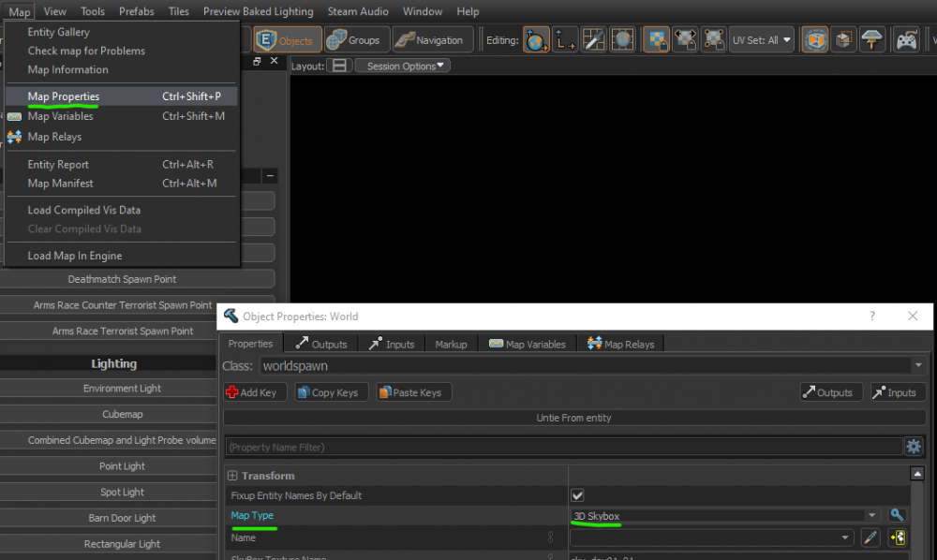Image resolution: width=937 pixels, height=560 pixels.
Task: Toggle the globe grid snapping icon
Action: [x=622, y=40]
